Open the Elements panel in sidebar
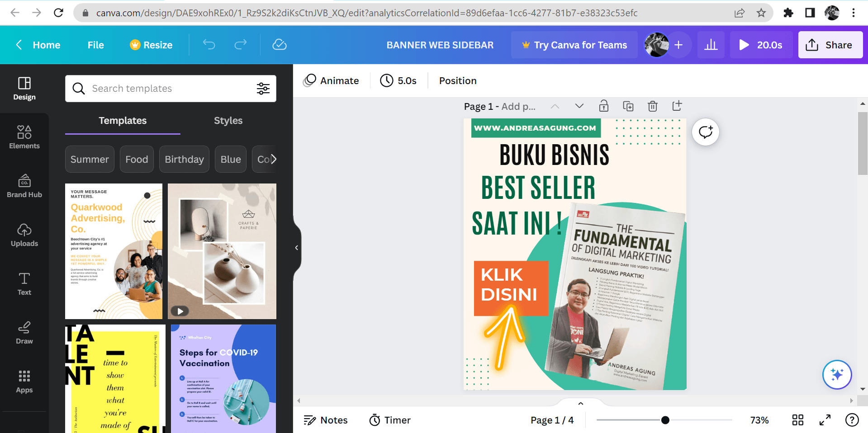This screenshot has height=433, width=868. pos(24,137)
